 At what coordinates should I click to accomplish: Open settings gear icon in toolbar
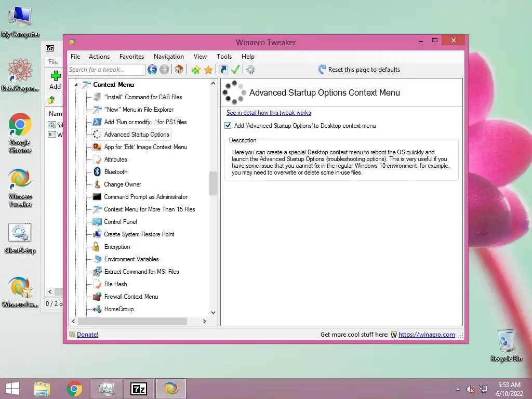pyautogui.click(x=250, y=70)
